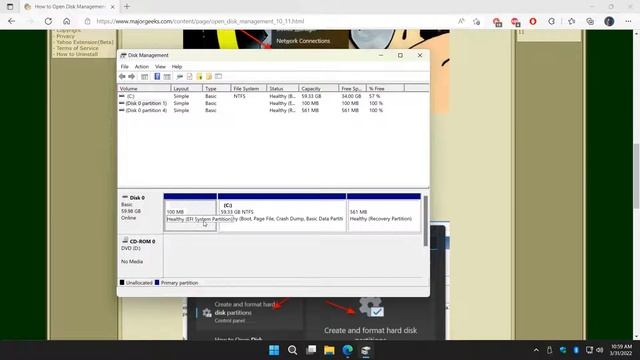The height and width of the screenshot is (360, 640).
Task: Open the Help menu in Disk Management
Action: tap(177, 67)
